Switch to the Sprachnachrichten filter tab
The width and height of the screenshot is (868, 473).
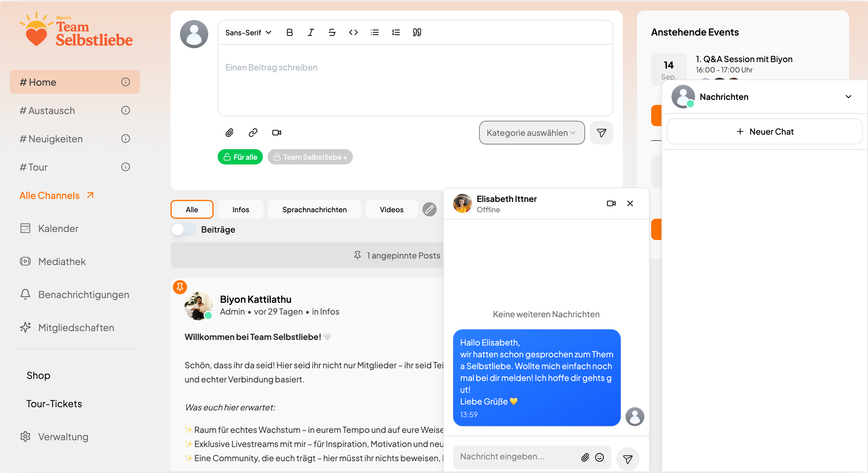[314, 209]
